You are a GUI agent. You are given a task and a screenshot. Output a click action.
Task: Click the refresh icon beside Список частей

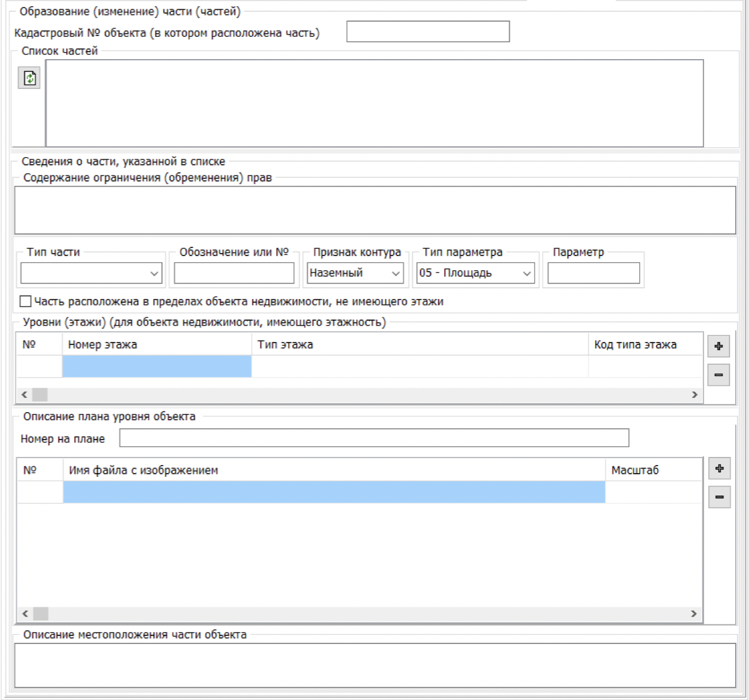pos(29,78)
